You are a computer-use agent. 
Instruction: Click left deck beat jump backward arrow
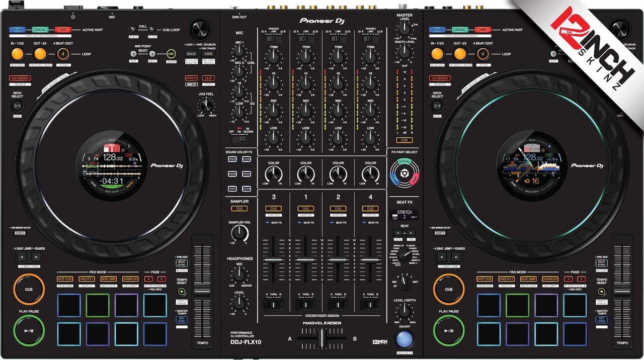tap(22, 257)
